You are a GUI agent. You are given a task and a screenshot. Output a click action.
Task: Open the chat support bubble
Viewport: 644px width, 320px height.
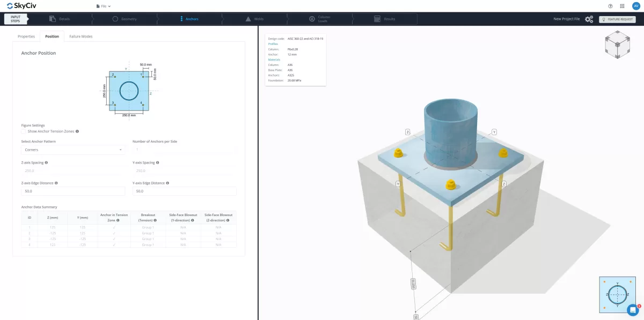point(633,310)
